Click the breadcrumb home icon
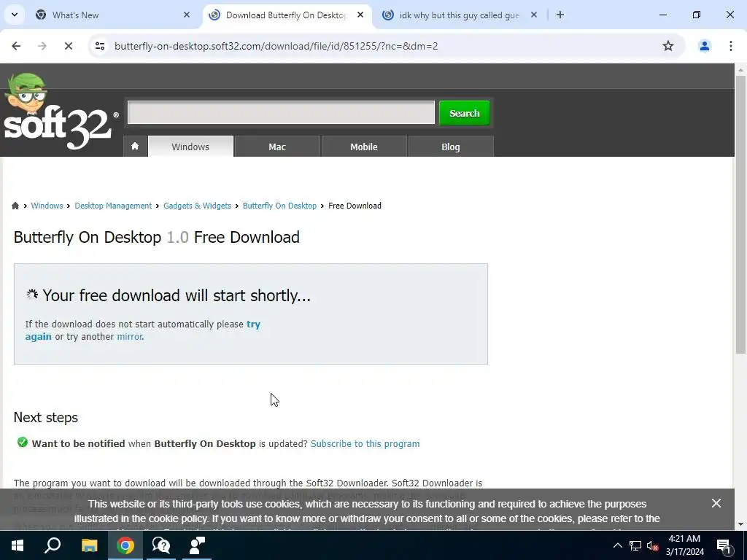747x560 pixels. pyautogui.click(x=15, y=206)
